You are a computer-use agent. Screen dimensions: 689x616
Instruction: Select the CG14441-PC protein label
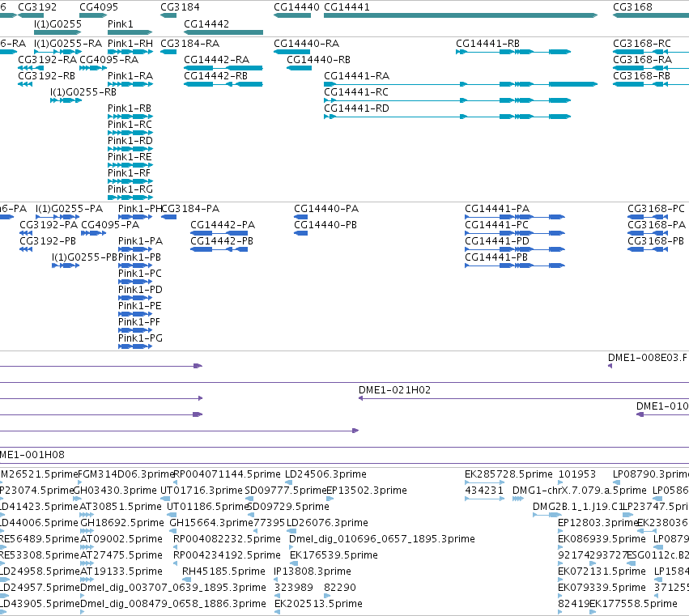click(x=496, y=225)
